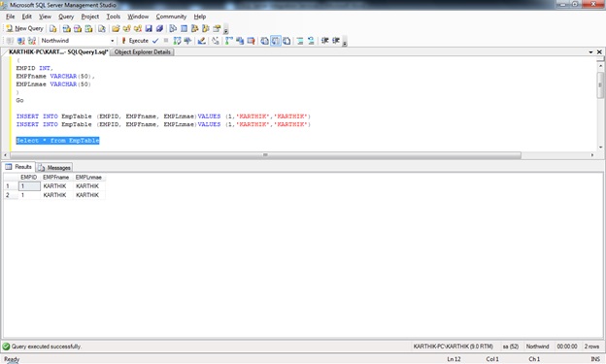
Task: Uncomment the selected lines
Action: click(311, 41)
